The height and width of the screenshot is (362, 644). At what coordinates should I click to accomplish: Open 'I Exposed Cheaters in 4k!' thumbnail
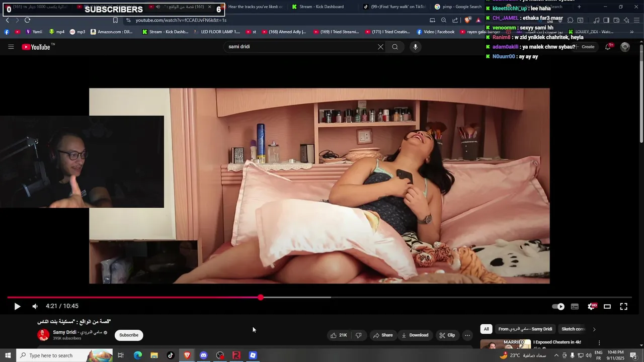506,344
